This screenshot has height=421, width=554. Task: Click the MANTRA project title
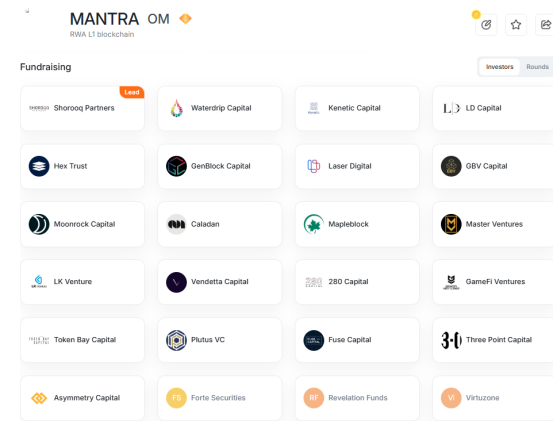(x=104, y=19)
